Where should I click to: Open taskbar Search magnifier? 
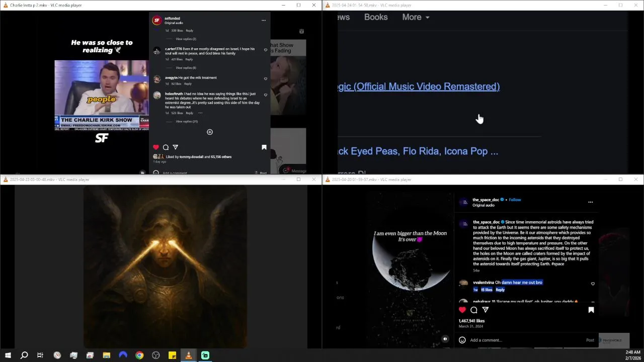tap(24, 355)
